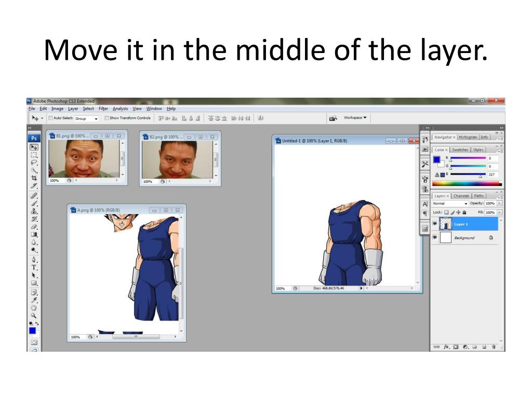Add a layer style with fx button
Image resolution: width=532 pixels, height=399 pixels.
click(446, 347)
